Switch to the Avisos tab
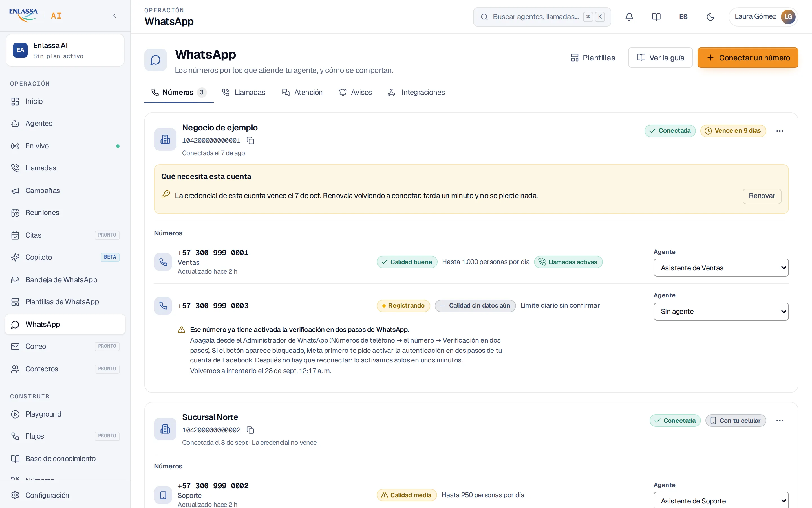Image resolution: width=812 pixels, height=508 pixels. click(355, 92)
